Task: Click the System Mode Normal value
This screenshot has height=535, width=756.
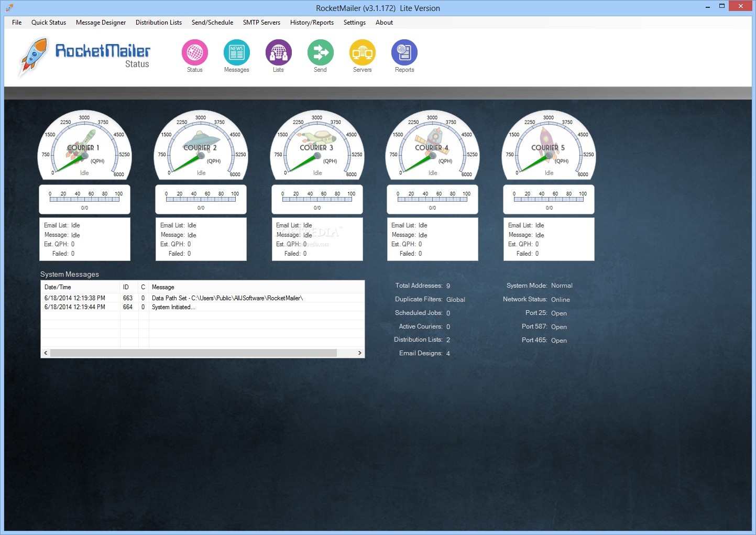Action: pyautogui.click(x=562, y=286)
